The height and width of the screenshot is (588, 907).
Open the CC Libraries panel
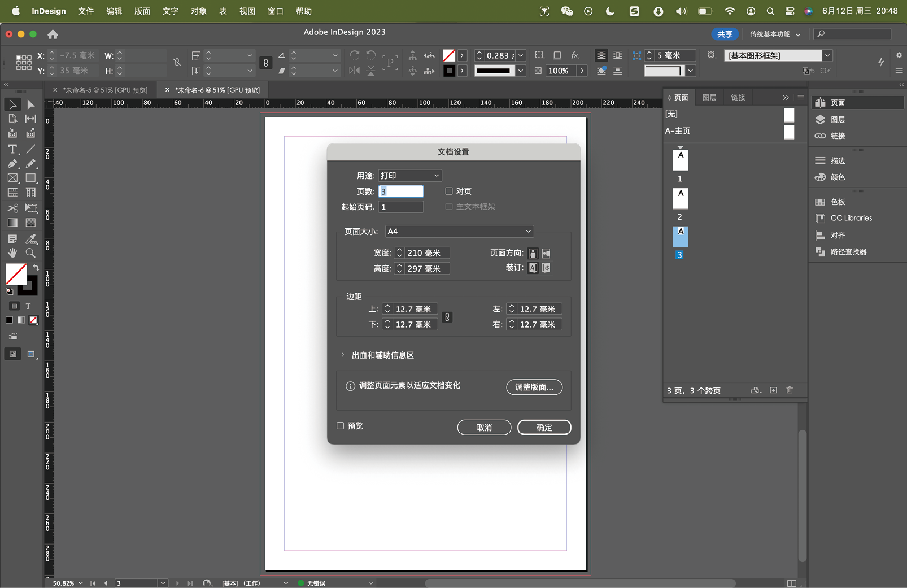pos(851,218)
